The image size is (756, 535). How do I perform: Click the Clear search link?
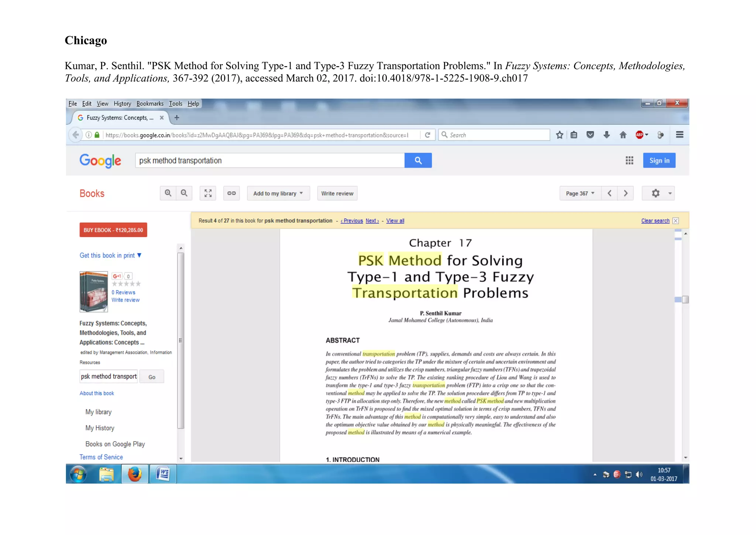(x=655, y=221)
